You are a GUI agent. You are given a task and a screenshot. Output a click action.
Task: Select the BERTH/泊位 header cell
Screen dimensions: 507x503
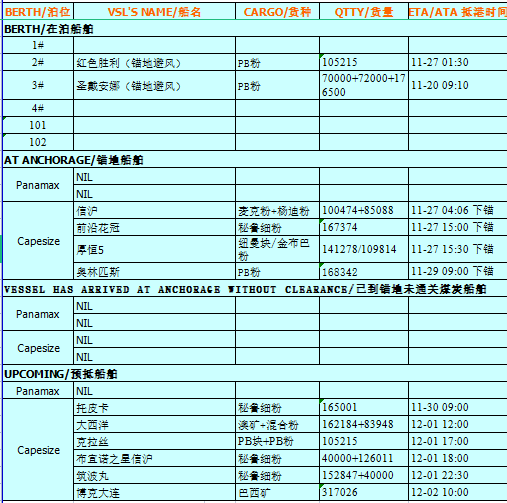click(x=38, y=12)
